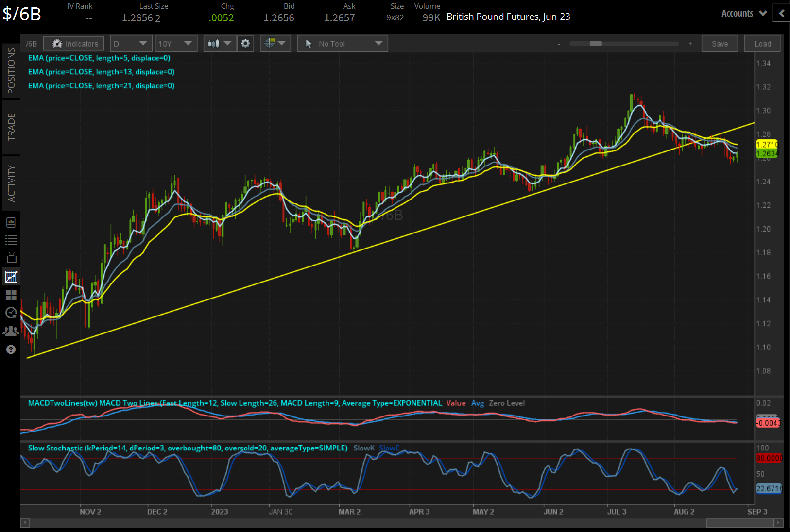Click the EMA length=5 study label
The width and height of the screenshot is (790, 532).
click(99, 58)
